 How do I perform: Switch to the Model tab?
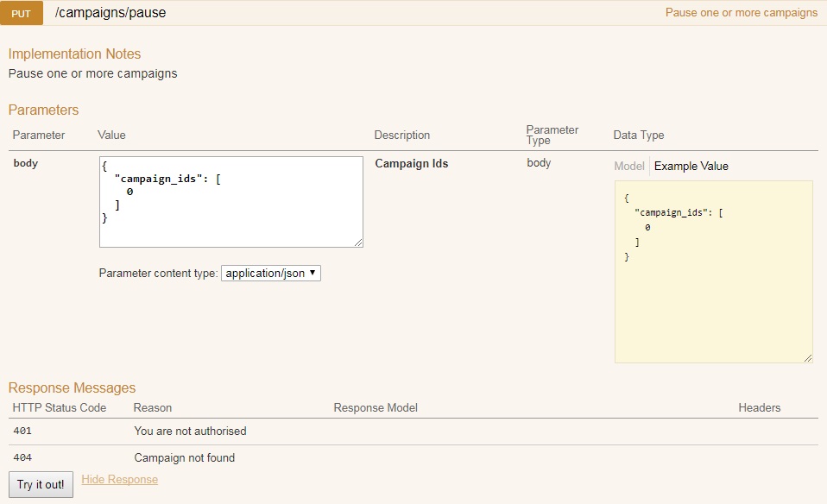[x=628, y=166]
